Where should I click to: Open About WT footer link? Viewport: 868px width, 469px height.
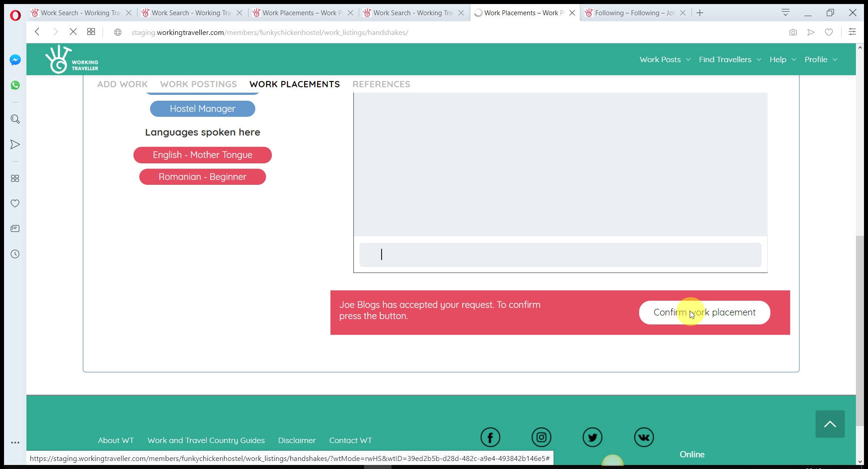(x=116, y=440)
